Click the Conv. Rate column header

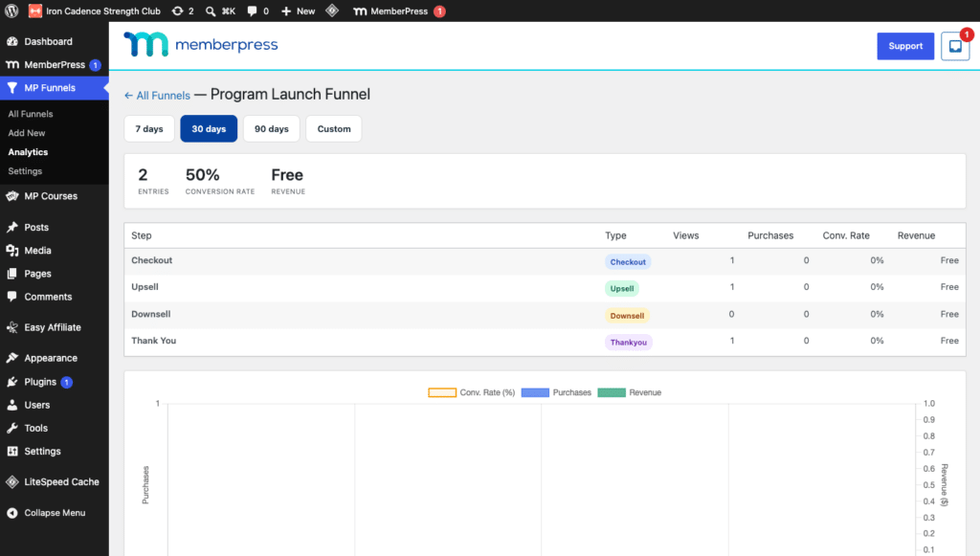pos(846,235)
